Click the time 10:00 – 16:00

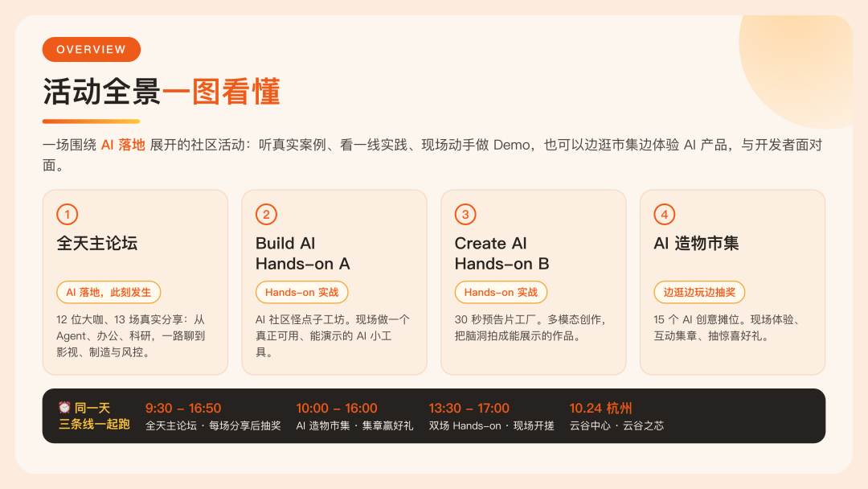337,408
